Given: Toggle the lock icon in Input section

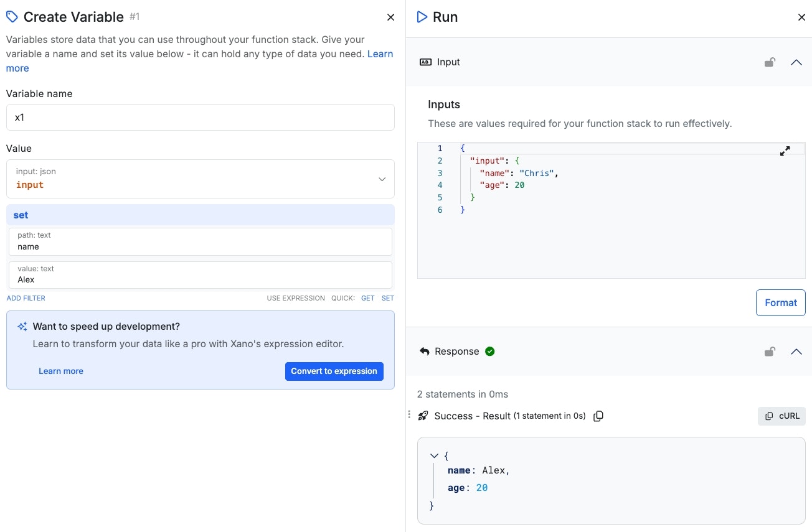Looking at the screenshot, I should point(770,62).
